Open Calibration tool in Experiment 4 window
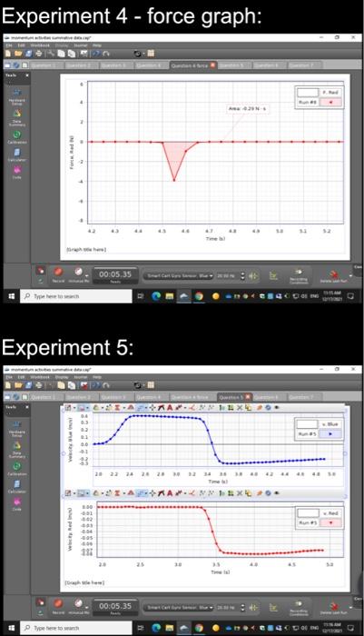This screenshot has height=636, width=364. click(16, 137)
